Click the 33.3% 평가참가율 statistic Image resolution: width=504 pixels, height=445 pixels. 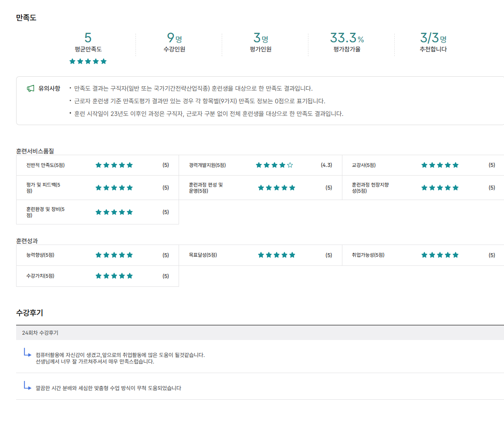tap(347, 43)
